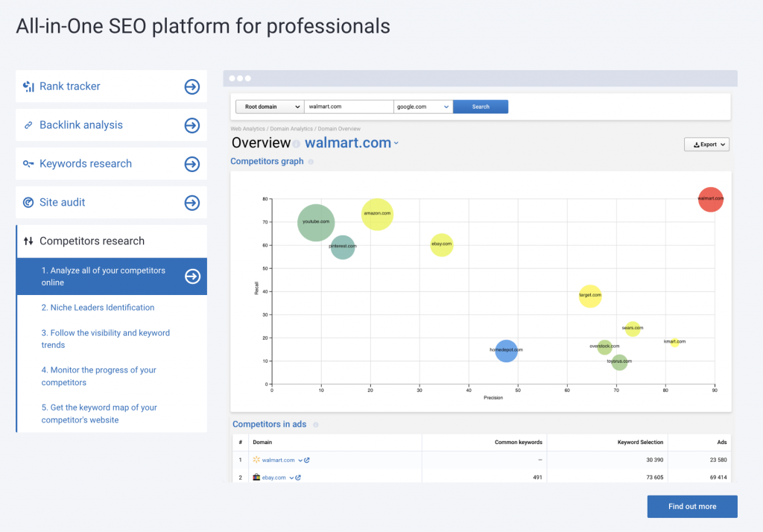Click the 69 414 ads value
Viewport: 763px width, 532px height.
coord(718,478)
